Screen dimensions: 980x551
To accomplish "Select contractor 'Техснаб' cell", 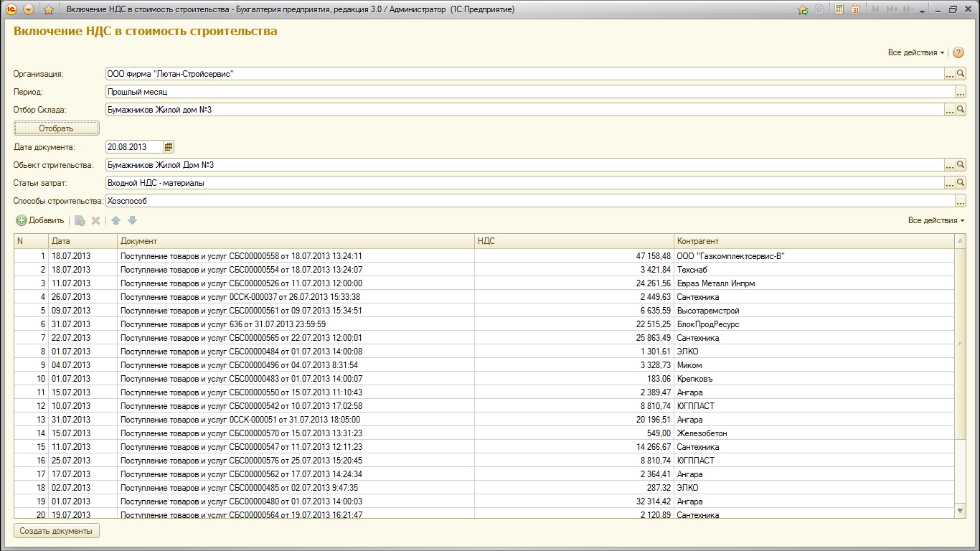I will [814, 270].
